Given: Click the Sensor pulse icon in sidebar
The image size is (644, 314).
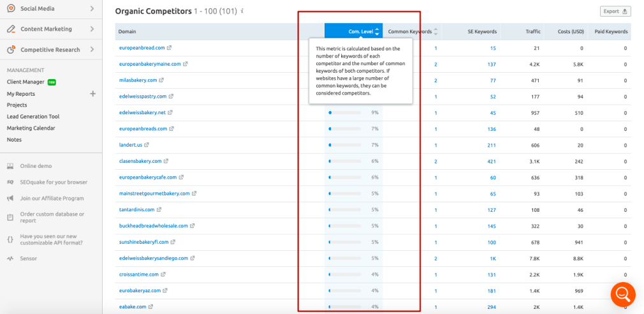Looking at the screenshot, I should pos(10,258).
